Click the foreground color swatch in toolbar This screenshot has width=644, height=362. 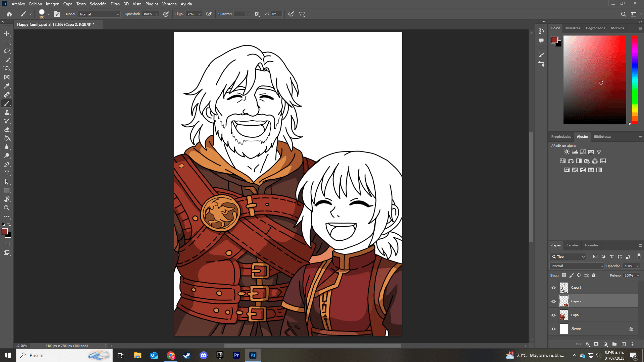click(x=4, y=231)
